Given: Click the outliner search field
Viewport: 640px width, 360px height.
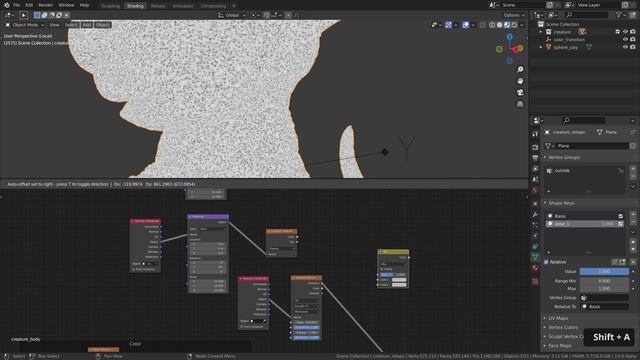Looking at the screenshot, I should 588,15.
